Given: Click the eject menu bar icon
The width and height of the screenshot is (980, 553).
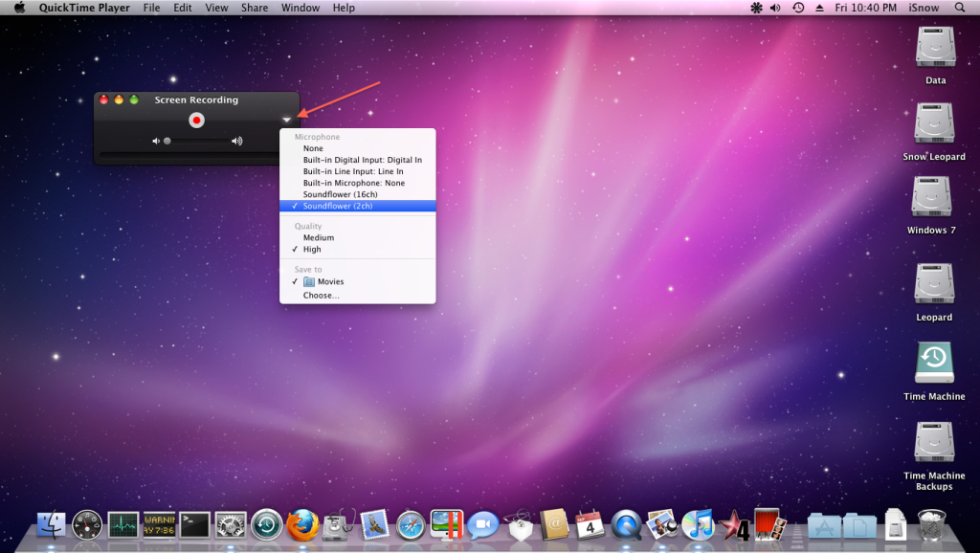Looking at the screenshot, I should point(819,8).
